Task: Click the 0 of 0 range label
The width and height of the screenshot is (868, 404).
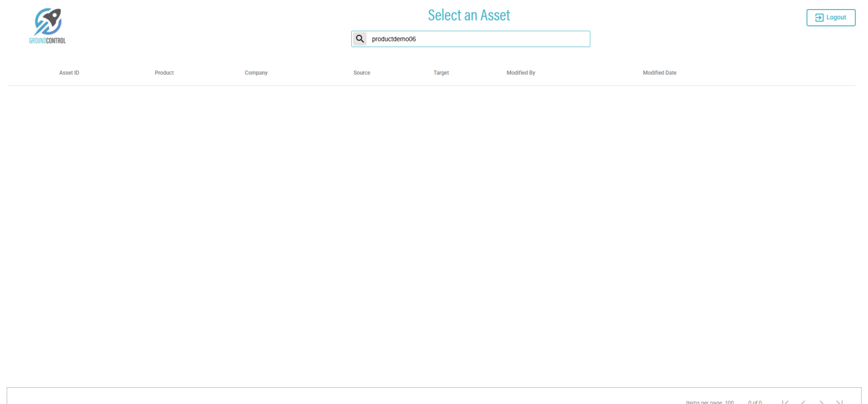Action: [755, 402]
